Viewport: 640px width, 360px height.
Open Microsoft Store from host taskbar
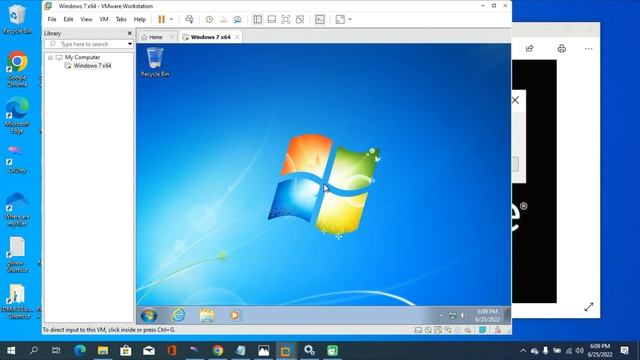tap(126, 350)
